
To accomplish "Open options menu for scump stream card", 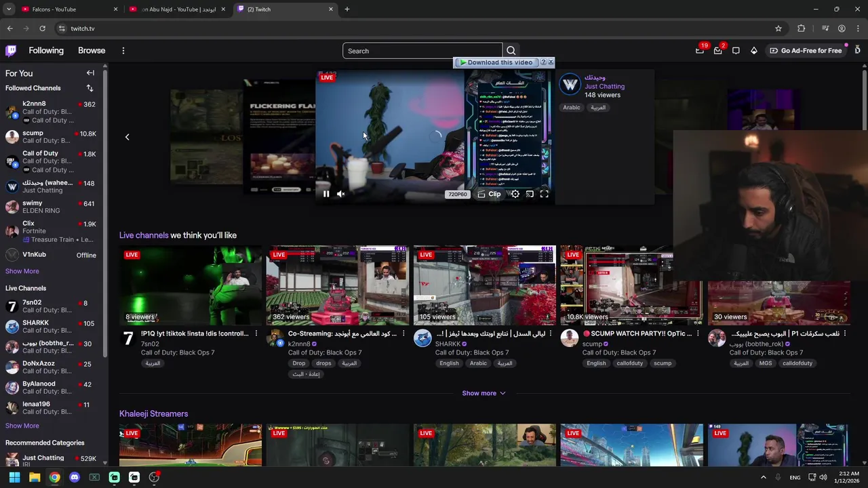I will click(x=698, y=333).
